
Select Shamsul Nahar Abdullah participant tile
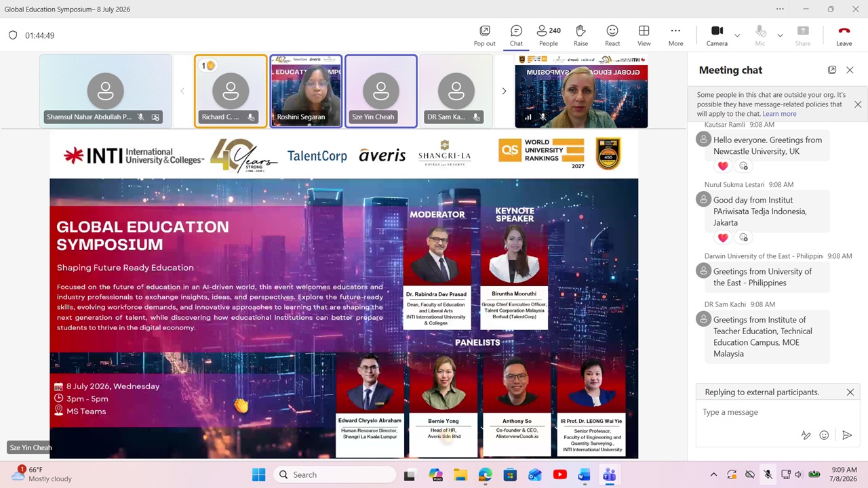[105, 91]
